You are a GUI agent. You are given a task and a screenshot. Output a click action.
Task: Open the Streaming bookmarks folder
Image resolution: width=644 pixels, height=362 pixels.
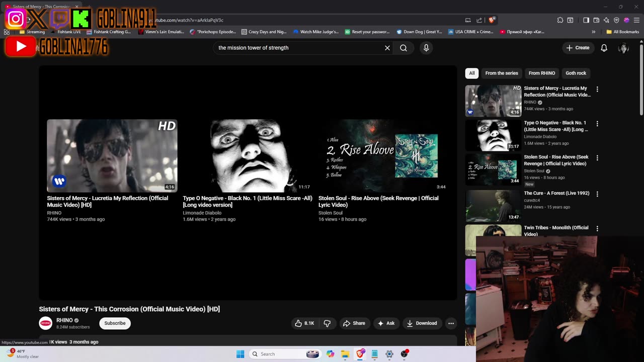(x=32, y=32)
